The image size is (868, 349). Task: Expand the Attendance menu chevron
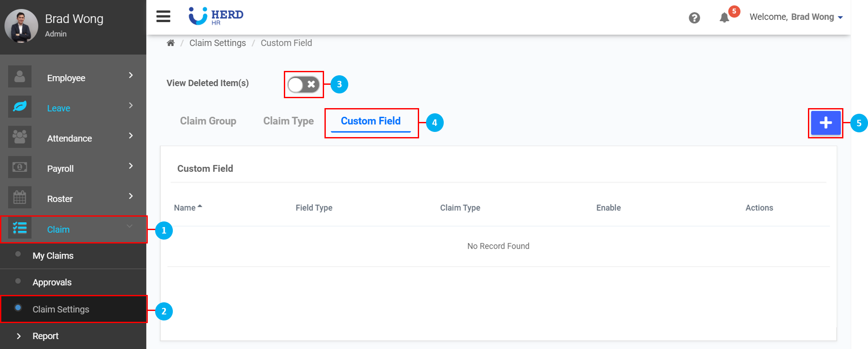point(130,136)
